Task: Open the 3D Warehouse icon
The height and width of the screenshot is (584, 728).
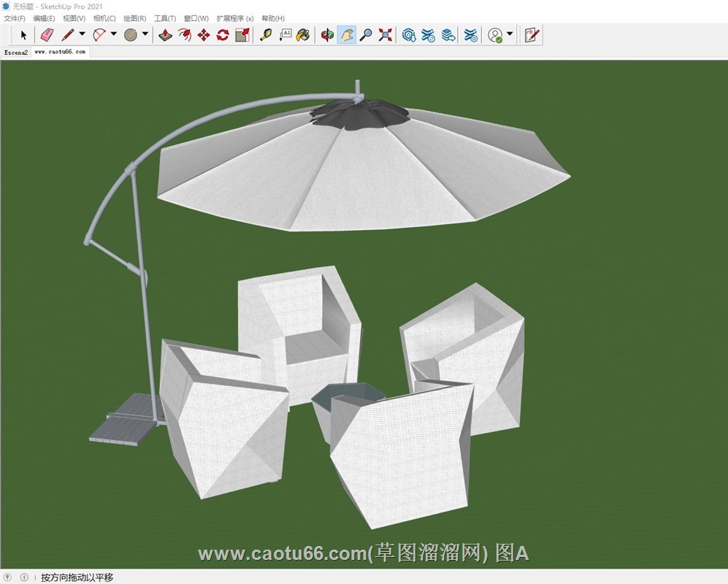Action: point(409,35)
